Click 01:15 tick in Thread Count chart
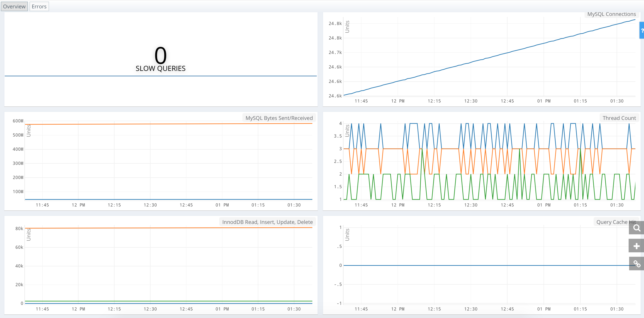 [x=580, y=205]
